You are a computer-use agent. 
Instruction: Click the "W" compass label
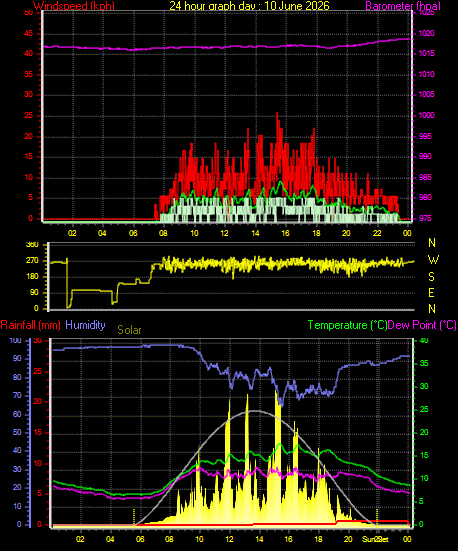(433, 260)
